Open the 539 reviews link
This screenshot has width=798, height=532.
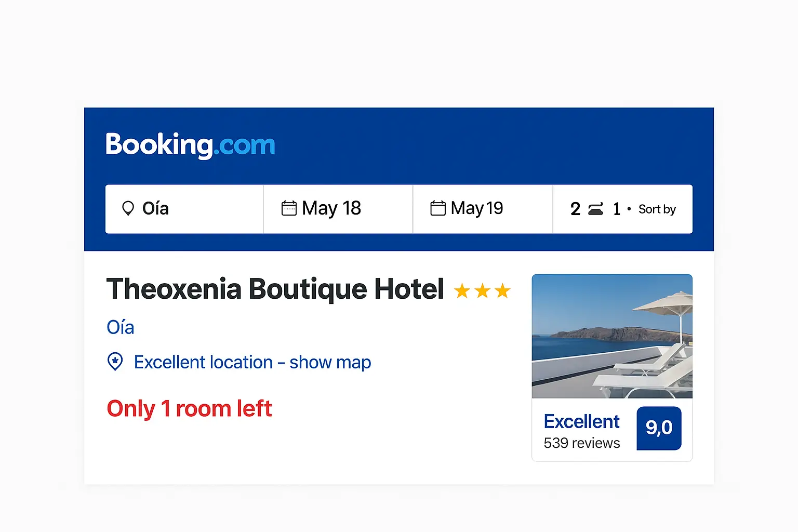pos(581,443)
